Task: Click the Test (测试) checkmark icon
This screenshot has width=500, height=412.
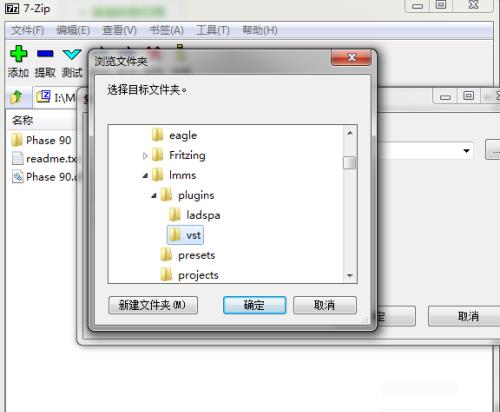Action: coord(72,54)
